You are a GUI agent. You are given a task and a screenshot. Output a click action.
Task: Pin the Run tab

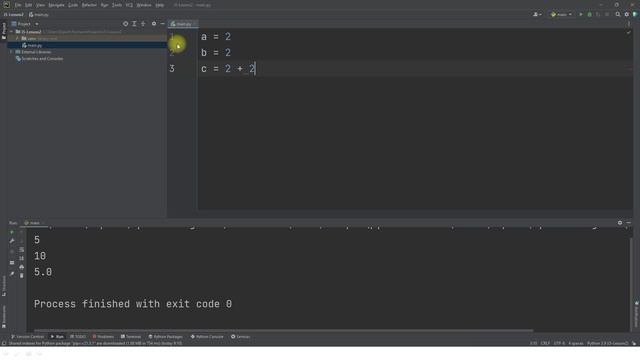(x=12, y=273)
